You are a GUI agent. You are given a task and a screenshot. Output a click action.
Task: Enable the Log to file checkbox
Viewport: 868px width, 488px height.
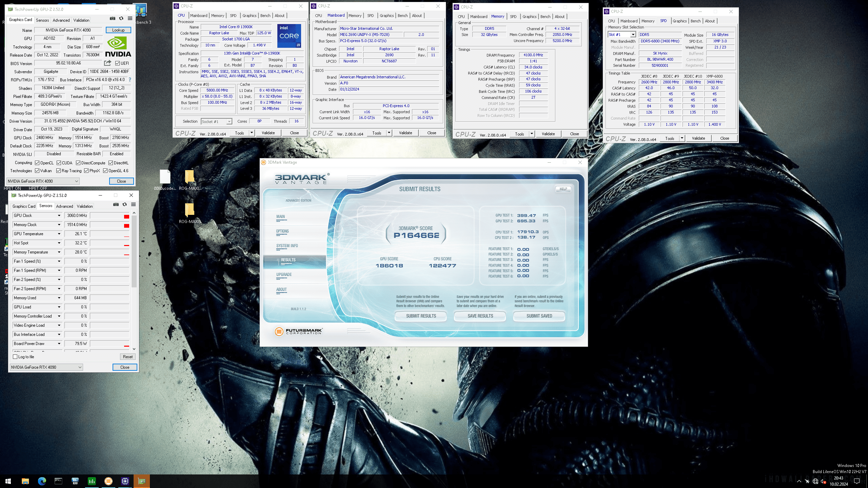click(x=15, y=357)
